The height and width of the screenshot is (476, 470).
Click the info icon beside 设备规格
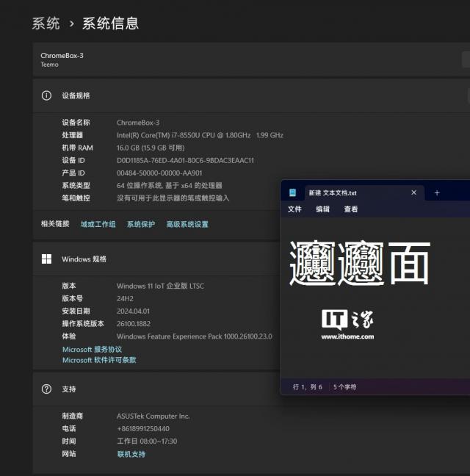[46, 95]
